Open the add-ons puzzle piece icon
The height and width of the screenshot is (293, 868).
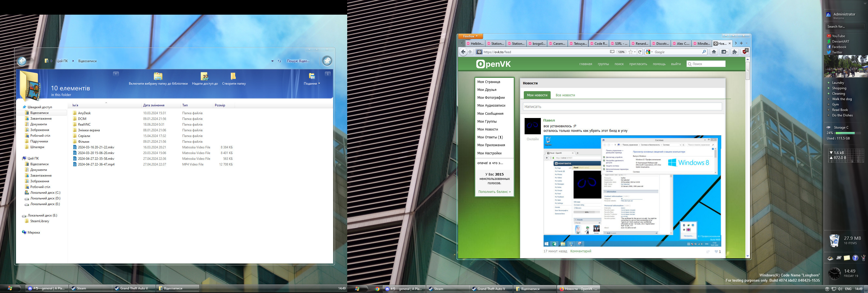tap(735, 52)
